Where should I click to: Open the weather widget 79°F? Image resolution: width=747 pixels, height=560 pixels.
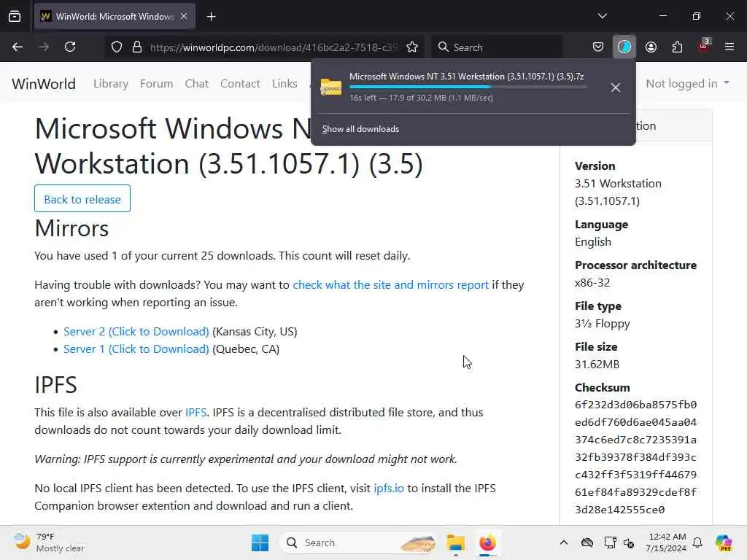click(49, 542)
